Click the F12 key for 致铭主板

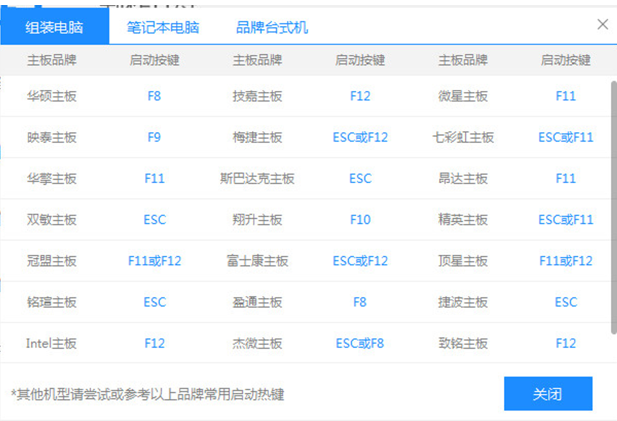[x=565, y=343]
